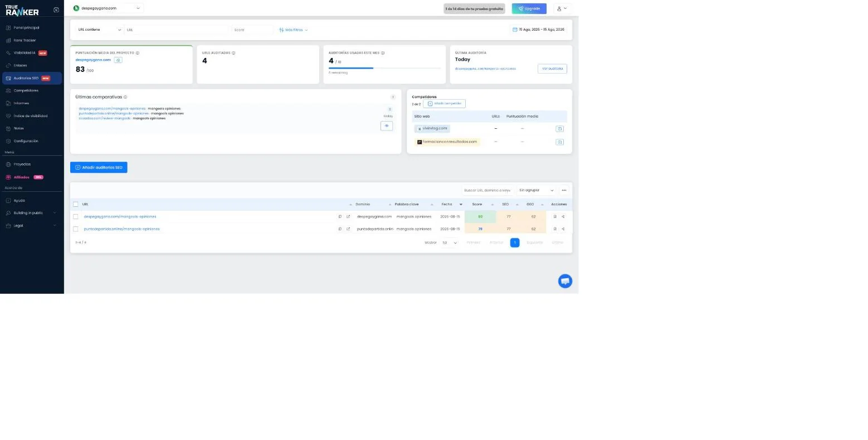868x440 pixels.
Task: Focus the Score filter input
Action: click(x=252, y=30)
